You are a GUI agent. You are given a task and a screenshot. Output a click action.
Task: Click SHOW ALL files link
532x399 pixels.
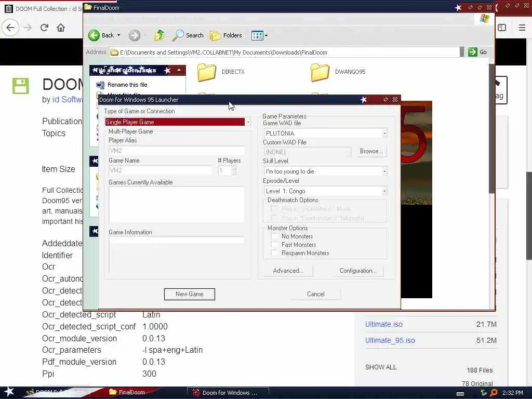381,367
